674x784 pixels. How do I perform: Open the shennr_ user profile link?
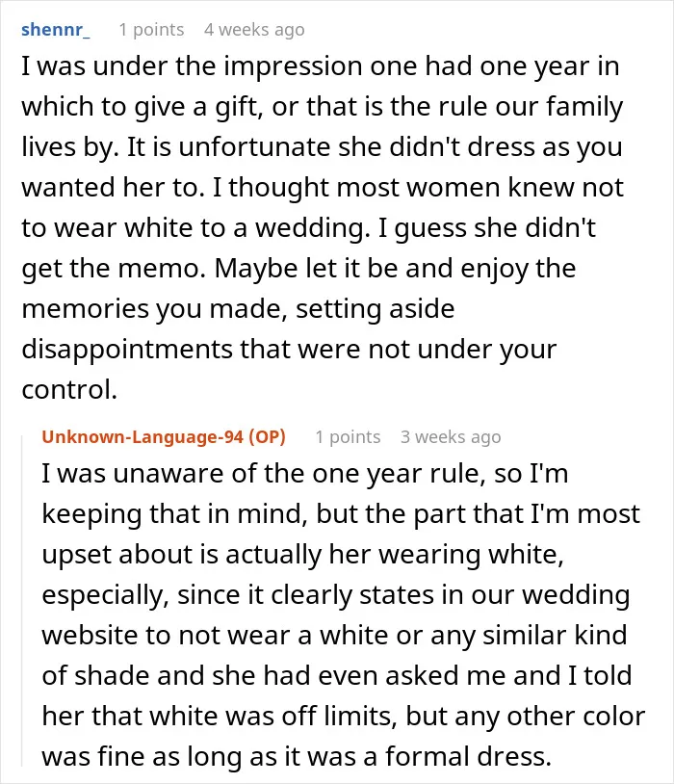point(56,30)
